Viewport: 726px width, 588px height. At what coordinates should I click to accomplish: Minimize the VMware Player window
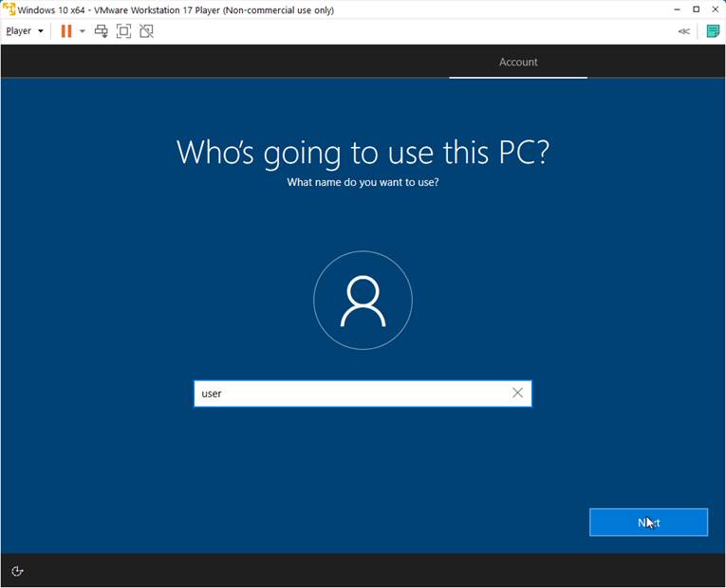(x=678, y=9)
